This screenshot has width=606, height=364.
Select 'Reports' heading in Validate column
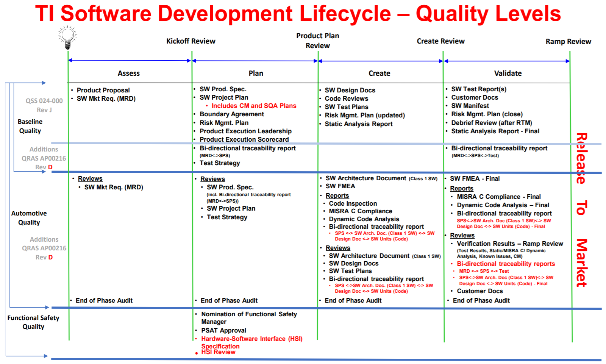[x=462, y=188]
